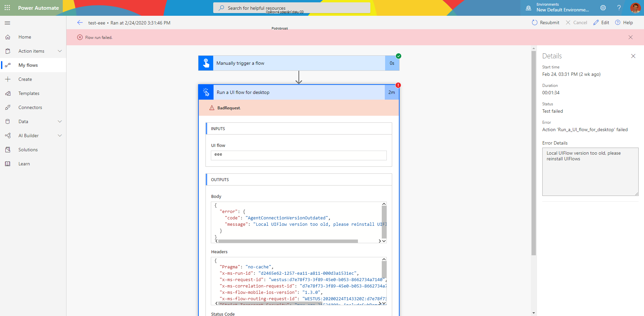Open the app launcher waffle icon
Viewport: 644px width, 316px height.
(7, 8)
